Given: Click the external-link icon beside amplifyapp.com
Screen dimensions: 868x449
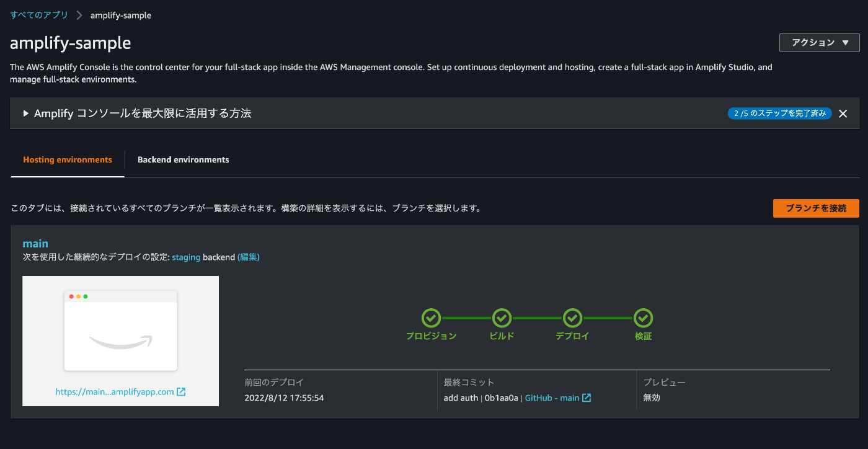Looking at the screenshot, I should pos(181,392).
